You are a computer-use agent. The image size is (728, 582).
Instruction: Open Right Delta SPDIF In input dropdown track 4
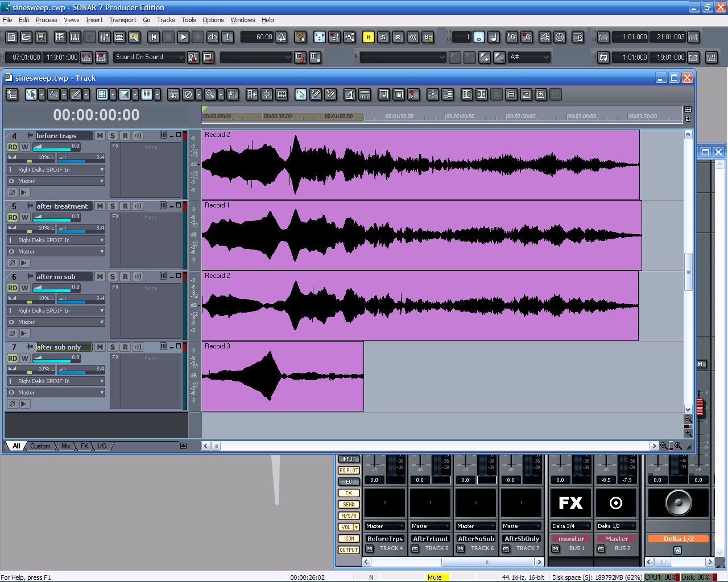pos(56,169)
